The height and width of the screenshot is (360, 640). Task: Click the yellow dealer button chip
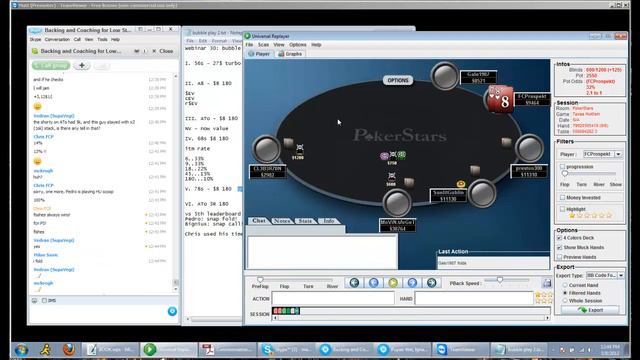pos(461,184)
